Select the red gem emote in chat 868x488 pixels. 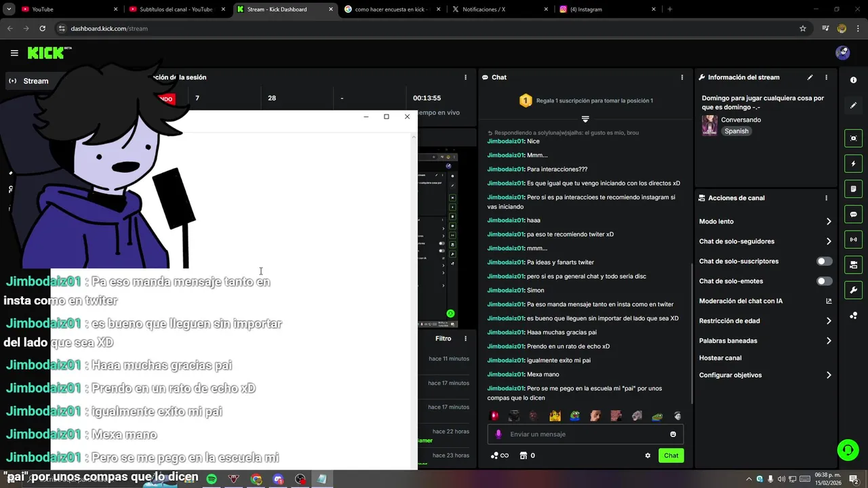click(x=494, y=416)
